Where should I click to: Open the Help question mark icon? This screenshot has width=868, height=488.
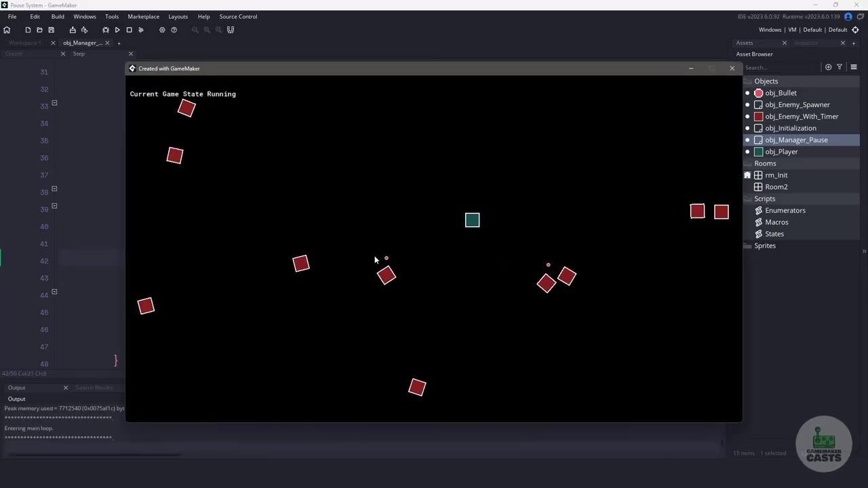point(174,30)
